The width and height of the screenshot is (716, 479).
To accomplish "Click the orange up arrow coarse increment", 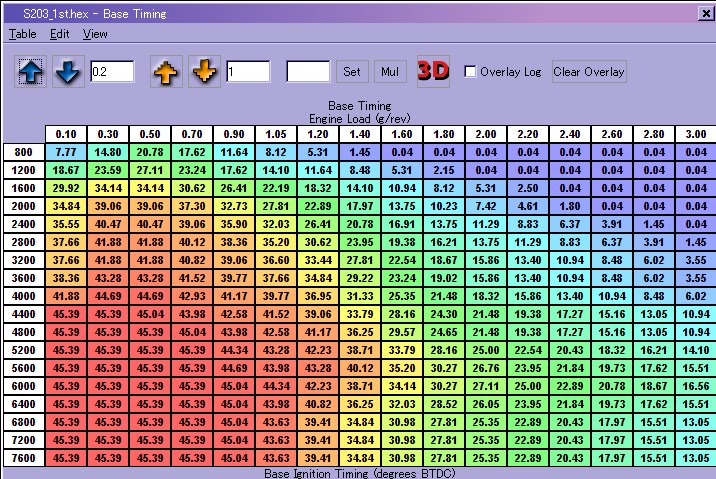I will [166, 72].
